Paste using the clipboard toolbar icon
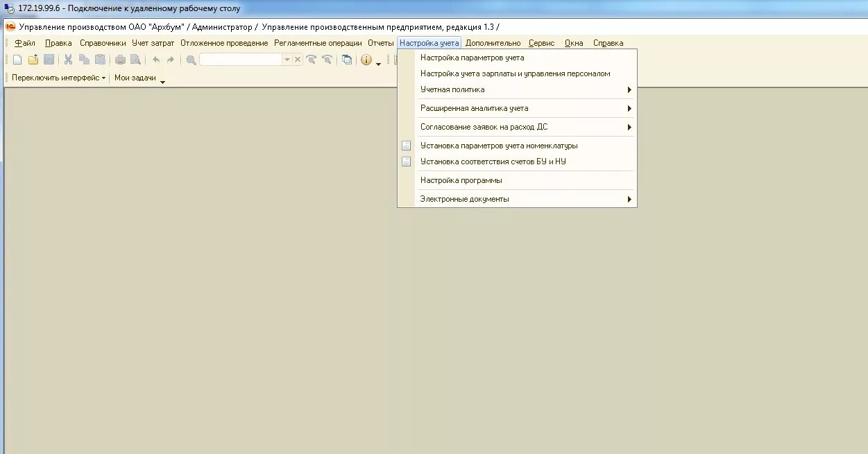The width and height of the screenshot is (868, 454). pos(100,60)
